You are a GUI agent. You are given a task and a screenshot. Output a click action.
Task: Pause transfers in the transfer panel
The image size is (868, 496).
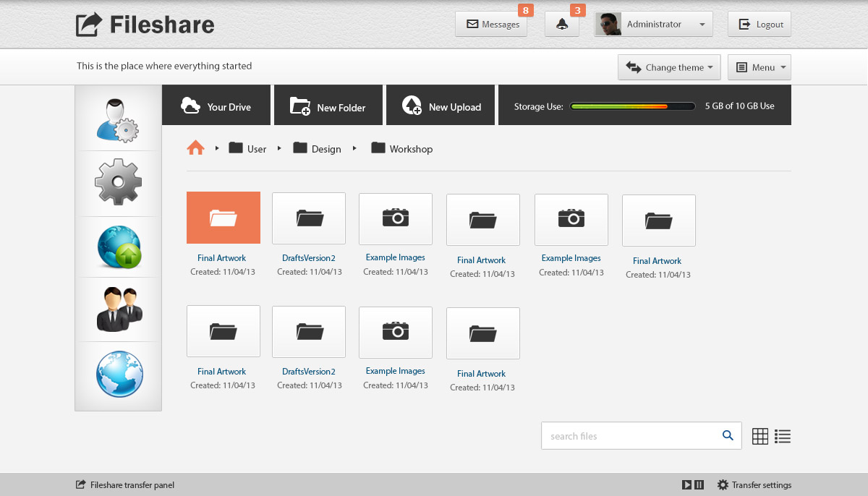tap(699, 485)
